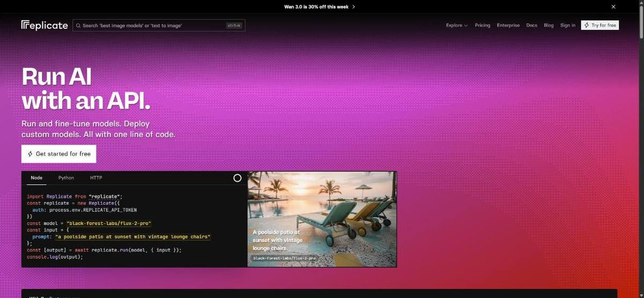
Task: Click the Run AI with an API heading
Action: click(x=86, y=88)
